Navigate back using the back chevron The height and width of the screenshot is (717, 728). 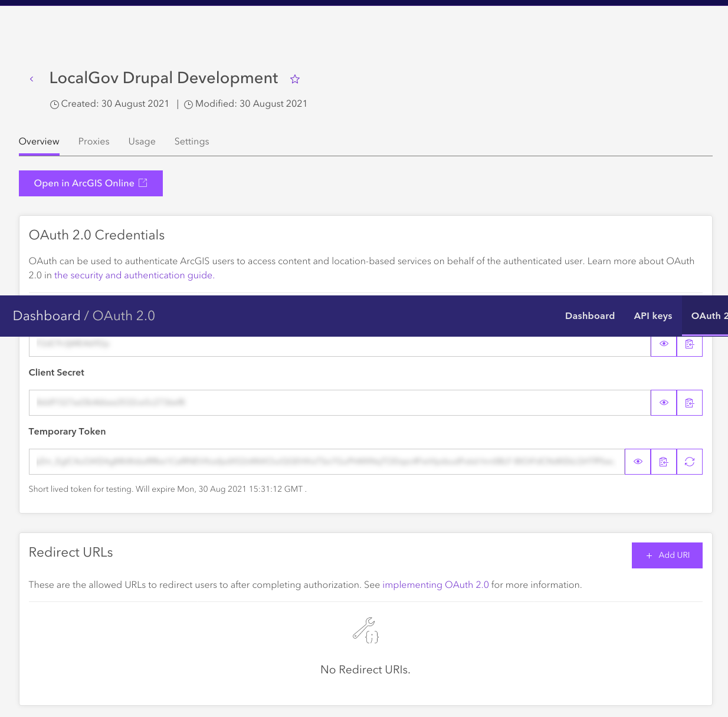31,78
